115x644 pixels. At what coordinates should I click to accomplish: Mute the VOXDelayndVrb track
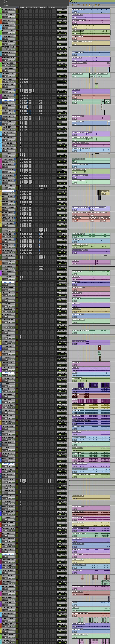coord(7,12)
